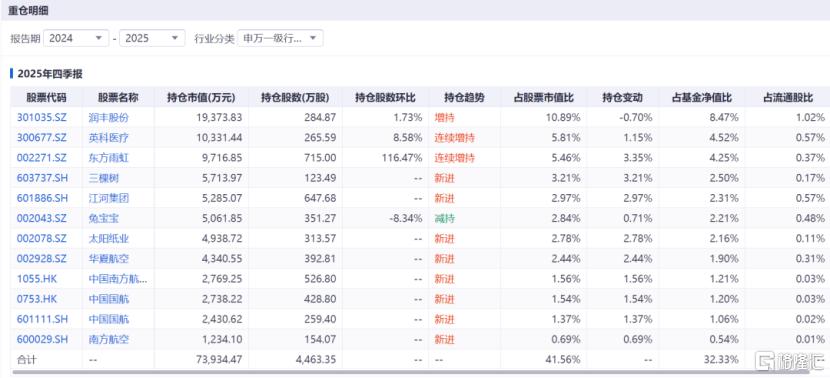The width and height of the screenshot is (830, 378).
Task: Open stock name link 英科医疗
Action: [109, 138]
